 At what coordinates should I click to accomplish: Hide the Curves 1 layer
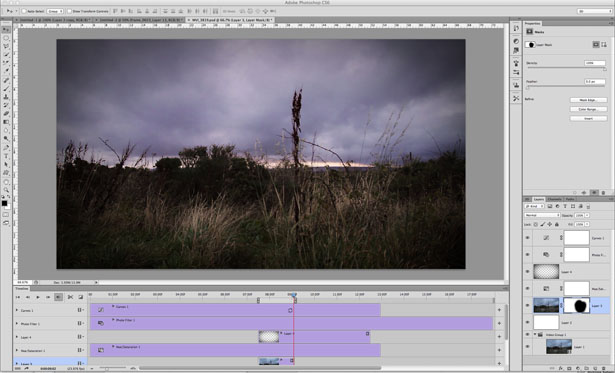click(528, 238)
